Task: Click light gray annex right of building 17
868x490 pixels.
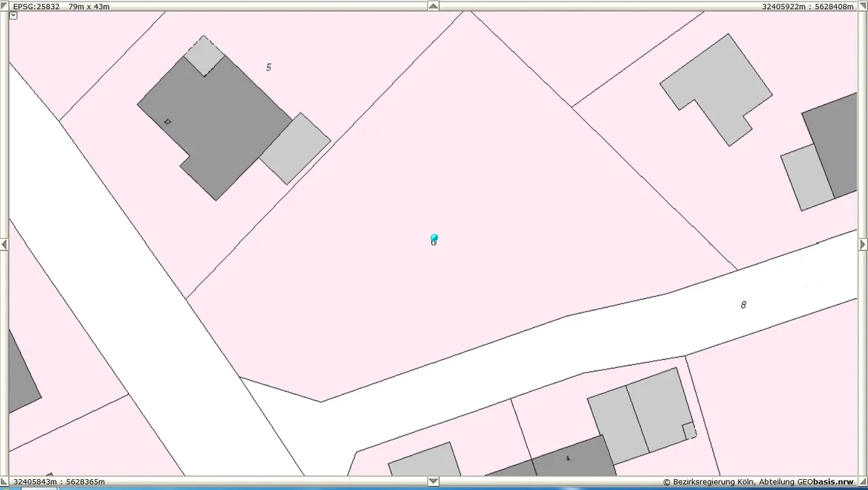Action: 295,149
